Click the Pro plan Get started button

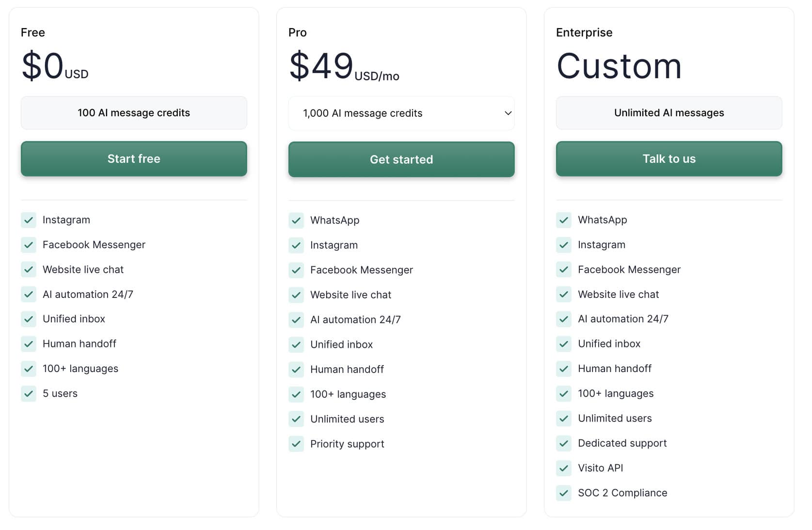coord(401,159)
